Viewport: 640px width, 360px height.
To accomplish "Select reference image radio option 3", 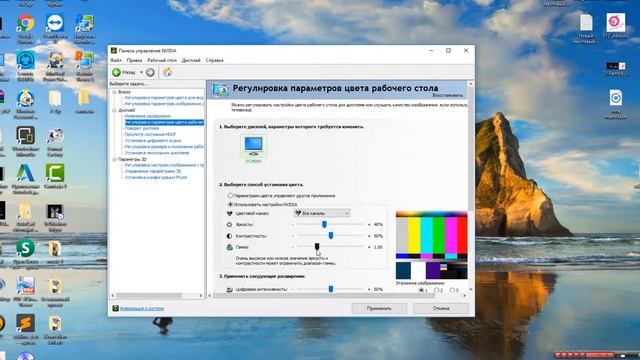I will coord(452,290).
